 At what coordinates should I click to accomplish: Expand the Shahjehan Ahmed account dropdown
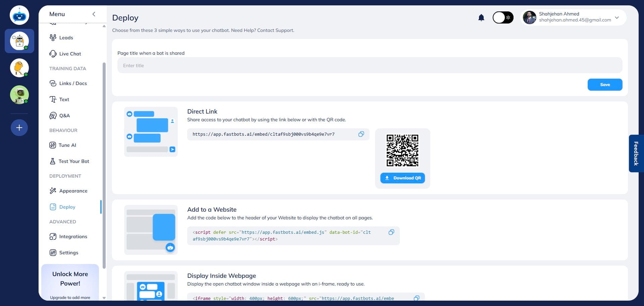[616, 17]
